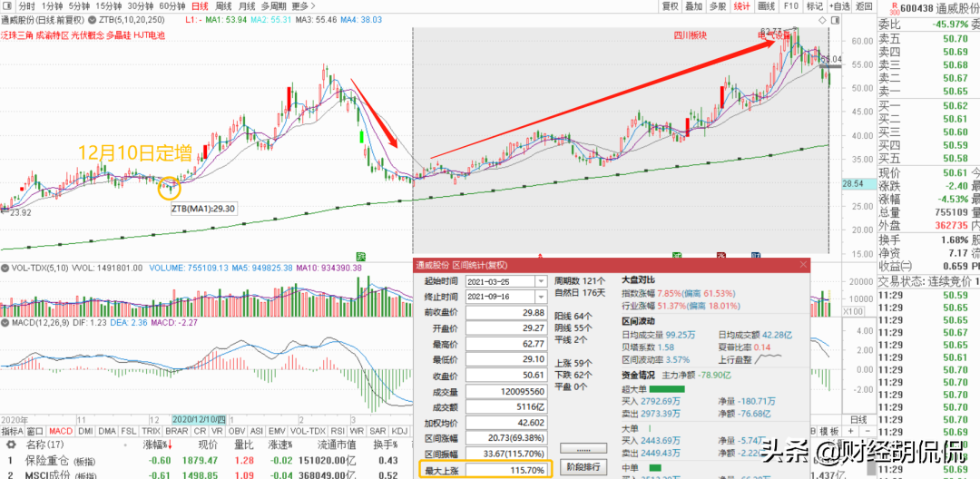Select the 保险重仓 row in list

206,461
